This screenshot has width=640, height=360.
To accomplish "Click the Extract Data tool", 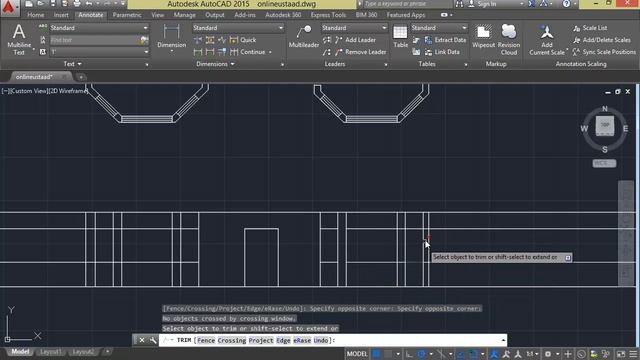I will pyautogui.click(x=445, y=40).
